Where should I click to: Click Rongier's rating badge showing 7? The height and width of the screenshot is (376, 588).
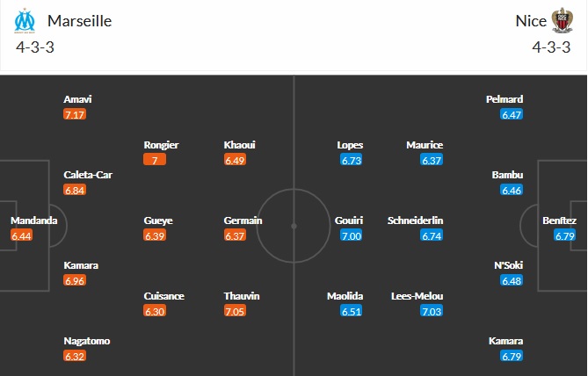154,160
